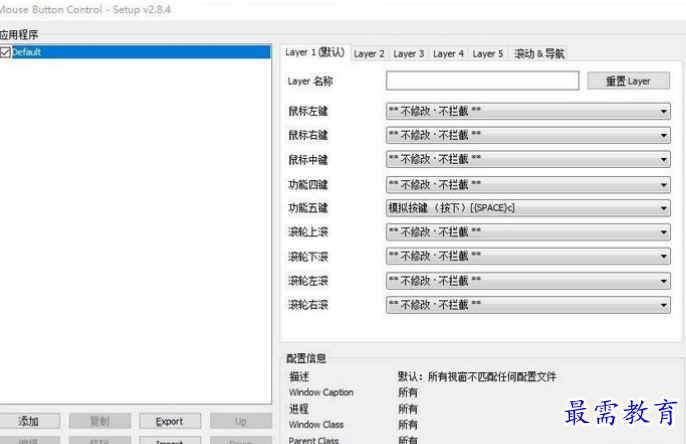Switch to the Layer 1 (默认) tab
686x444 pixels.
[315, 53]
